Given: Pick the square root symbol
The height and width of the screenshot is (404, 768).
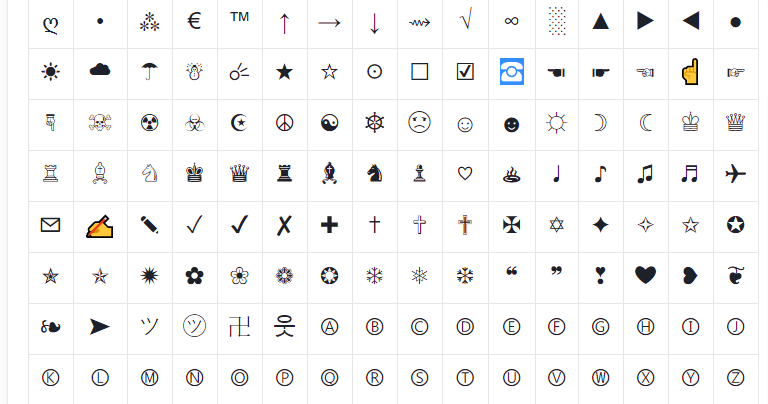Looking at the screenshot, I should 465,21.
